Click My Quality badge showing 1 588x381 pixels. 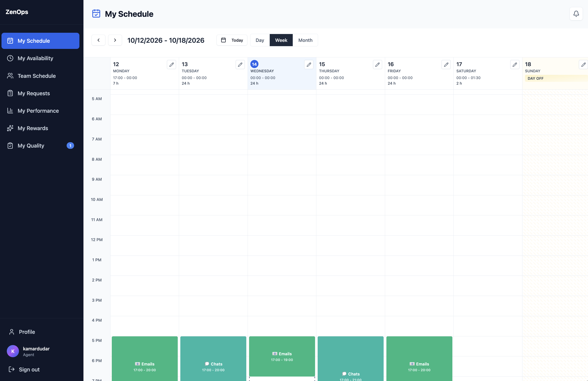70,146
